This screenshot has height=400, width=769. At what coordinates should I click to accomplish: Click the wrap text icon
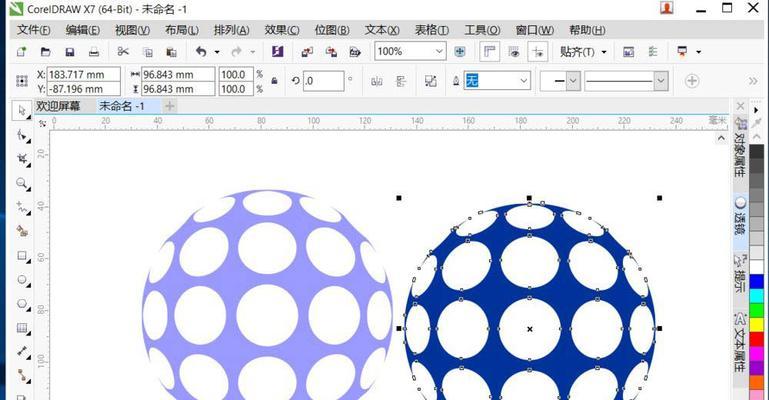pos(430,81)
